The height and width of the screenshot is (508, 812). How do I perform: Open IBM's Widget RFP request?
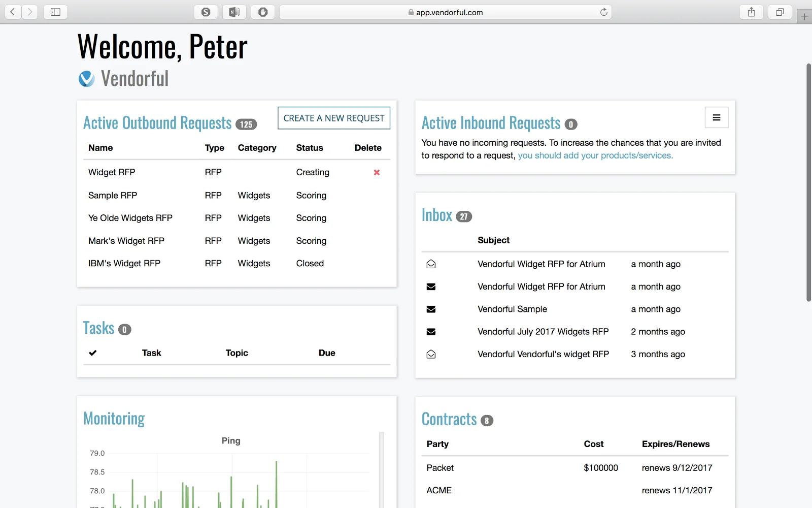124,263
